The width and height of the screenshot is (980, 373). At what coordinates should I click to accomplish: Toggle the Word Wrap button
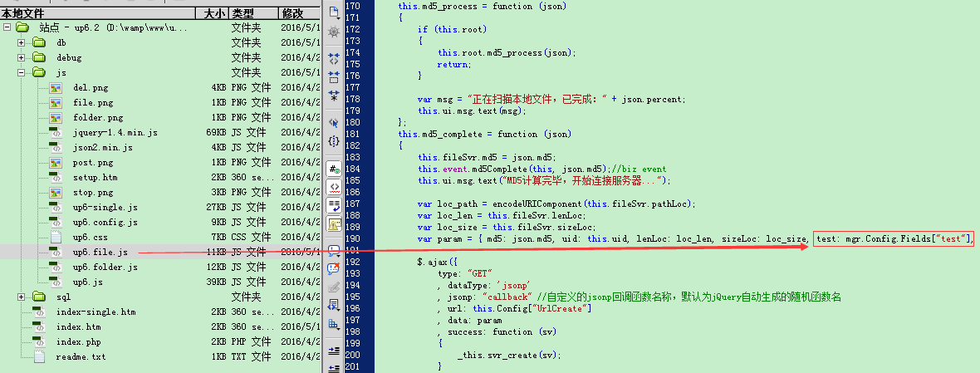334,205
